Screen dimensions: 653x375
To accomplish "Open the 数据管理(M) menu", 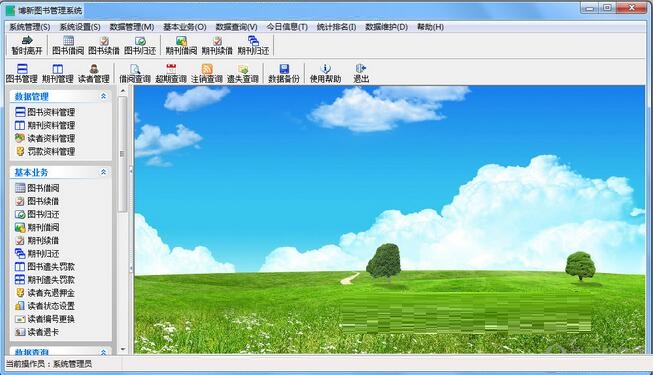I will tap(132, 27).
